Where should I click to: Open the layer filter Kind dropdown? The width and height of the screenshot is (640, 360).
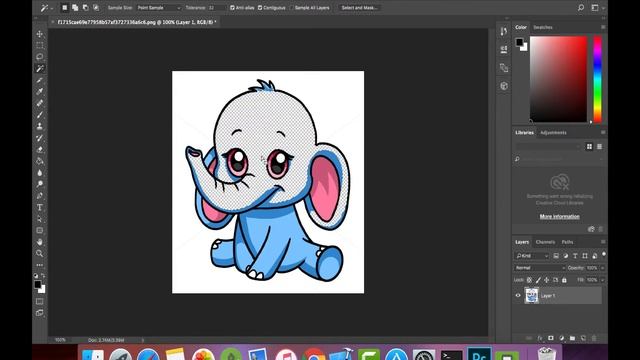coord(532,256)
